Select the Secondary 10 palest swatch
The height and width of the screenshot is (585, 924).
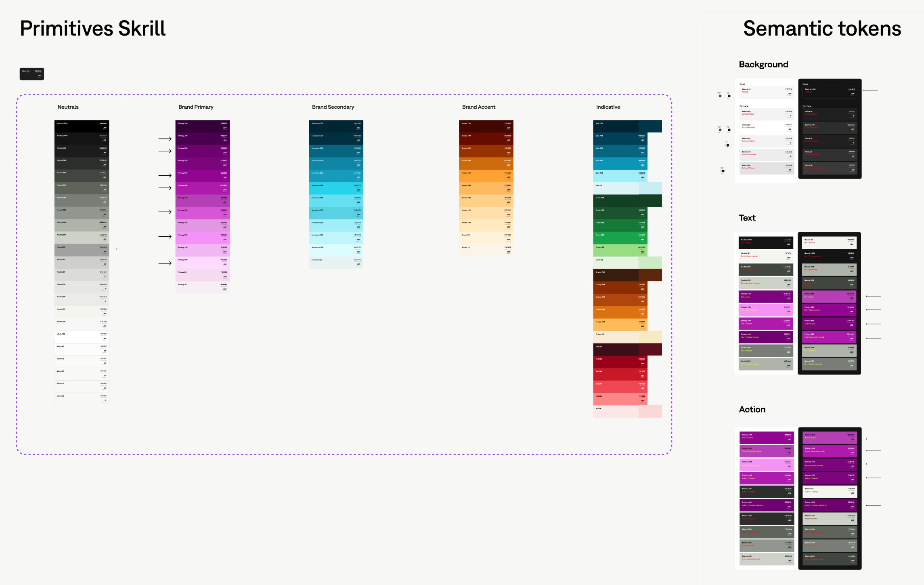click(336, 262)
